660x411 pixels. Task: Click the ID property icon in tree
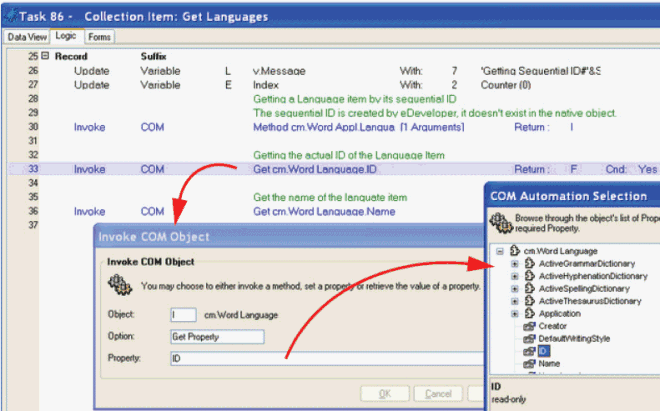pyautogui.click(x=529, y=352)
